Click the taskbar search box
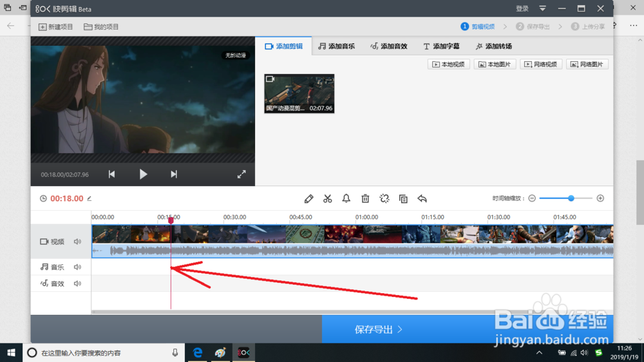Screen dimensions: 644x362 point(103,352)
